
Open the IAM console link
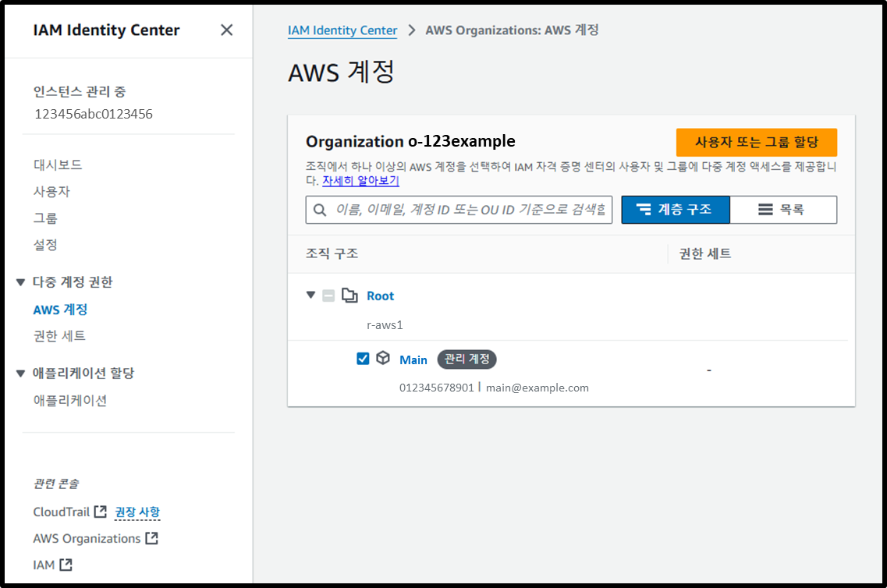44,565
